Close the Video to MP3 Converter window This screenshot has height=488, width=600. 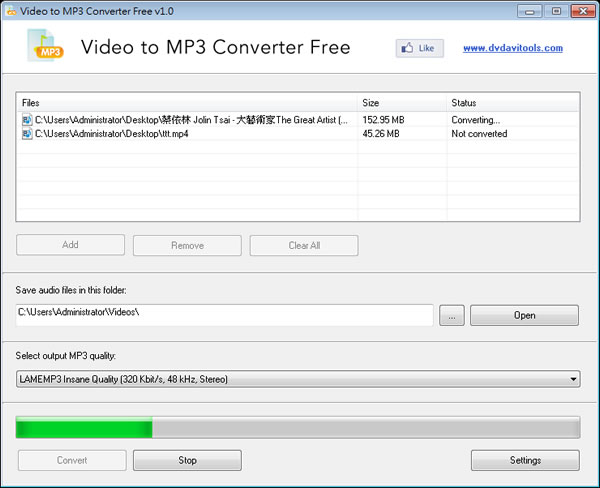click(583, 11)
